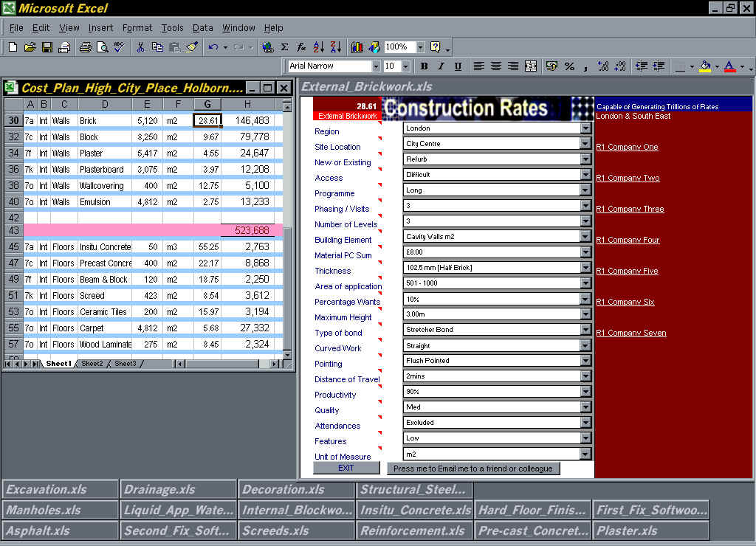The width and height of the screenshot is (756, 546).
Task: Open the R1 Company One link
Action: pos(627,147)
